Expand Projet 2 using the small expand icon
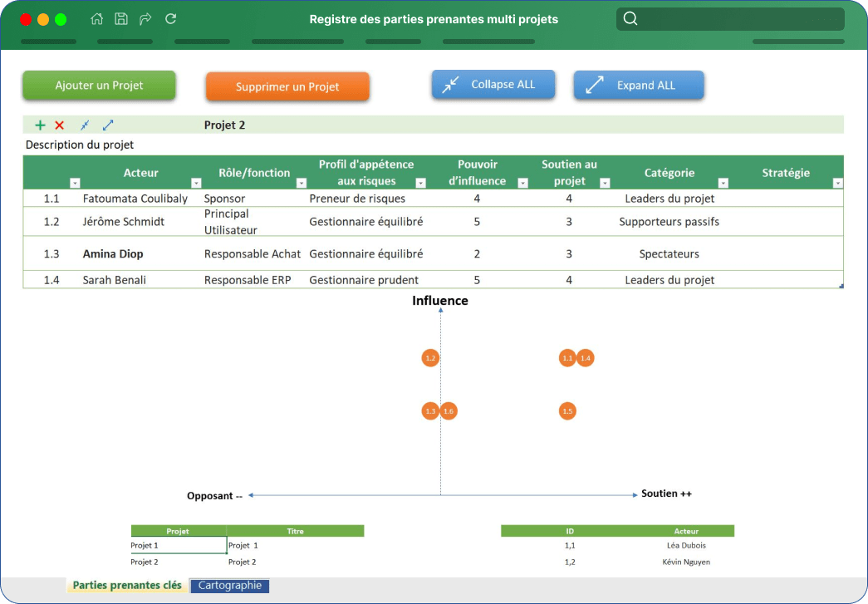Viewport: 868px width, 604px height. coord(108,125)
